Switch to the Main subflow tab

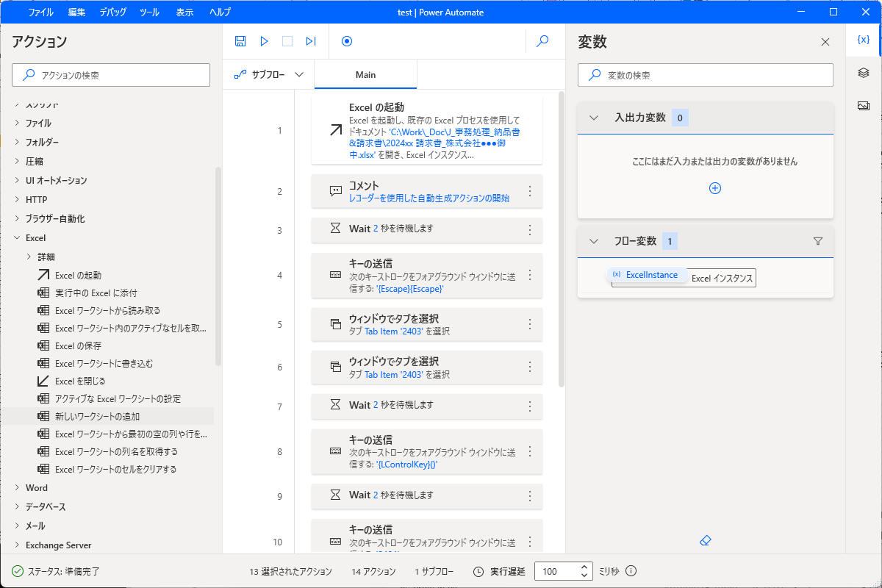365,75
